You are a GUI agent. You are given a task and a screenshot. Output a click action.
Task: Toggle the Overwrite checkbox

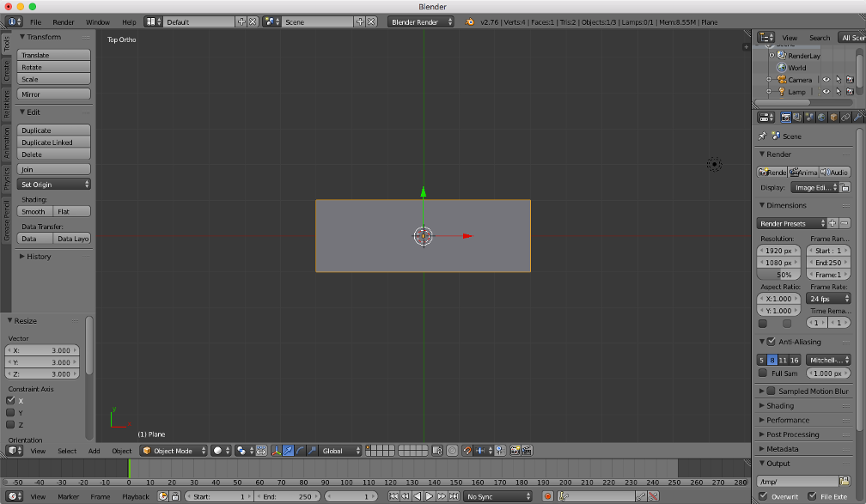tap(763, 496)
